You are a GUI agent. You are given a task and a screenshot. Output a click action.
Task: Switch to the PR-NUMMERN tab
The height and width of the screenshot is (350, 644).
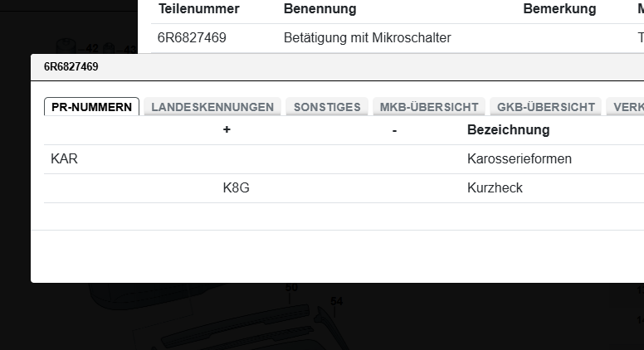click(91, 107)
